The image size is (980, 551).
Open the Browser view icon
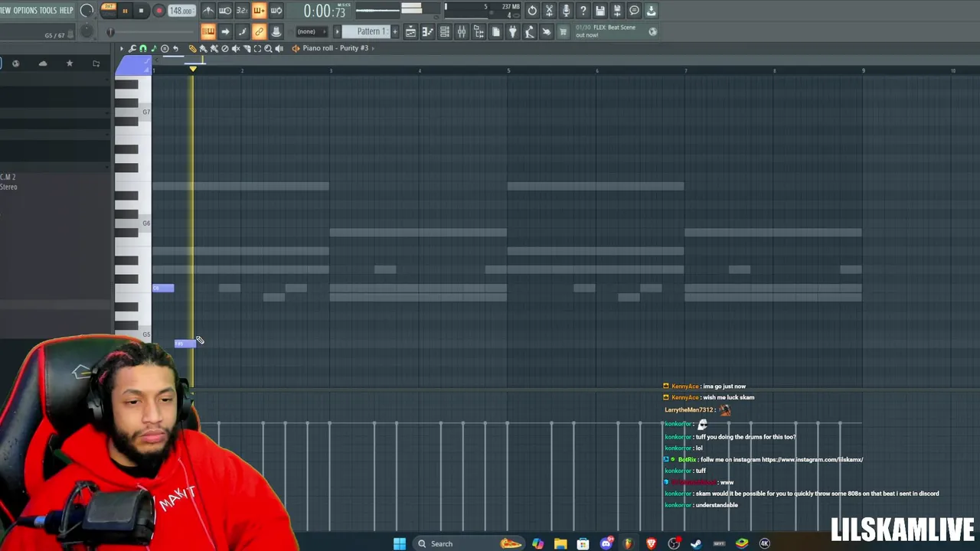coord(479,31)
